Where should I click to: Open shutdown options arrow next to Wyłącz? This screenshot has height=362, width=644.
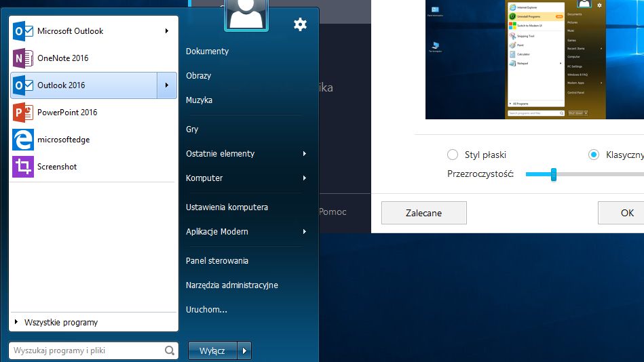(244, 351)
